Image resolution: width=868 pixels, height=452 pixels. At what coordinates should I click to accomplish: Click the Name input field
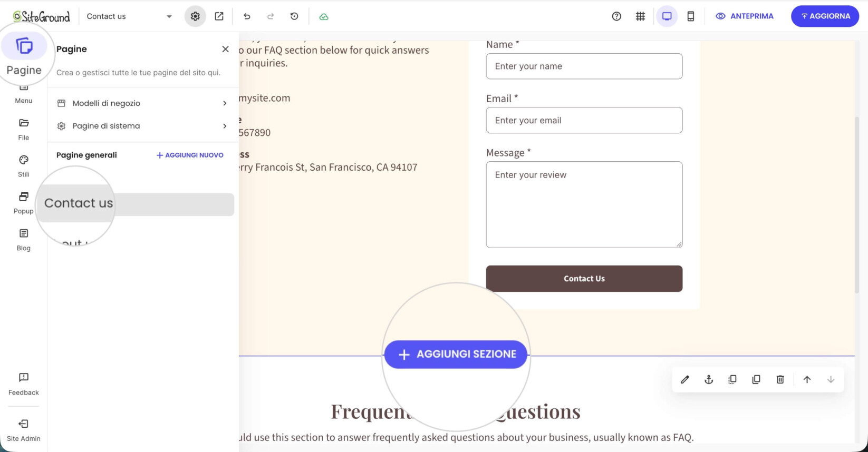[584, 66]
